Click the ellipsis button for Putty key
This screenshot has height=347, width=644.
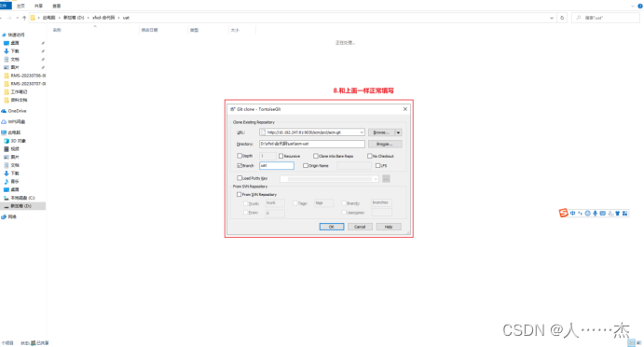pos(386,179)
